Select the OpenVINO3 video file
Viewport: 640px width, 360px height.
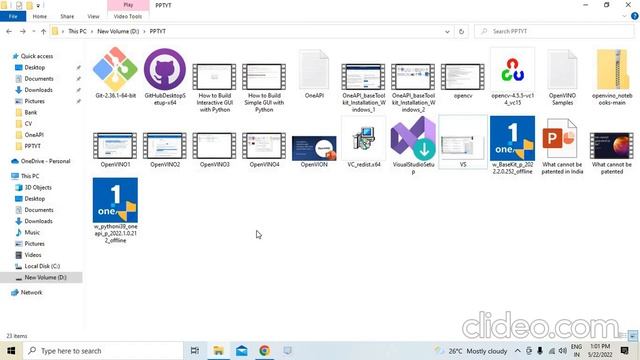(x=214, y=146)
